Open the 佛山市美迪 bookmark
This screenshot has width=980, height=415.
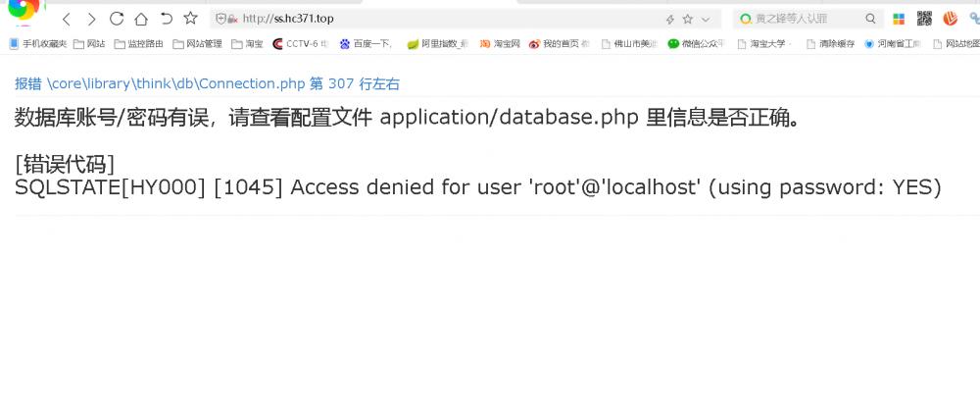click(629, 44)
